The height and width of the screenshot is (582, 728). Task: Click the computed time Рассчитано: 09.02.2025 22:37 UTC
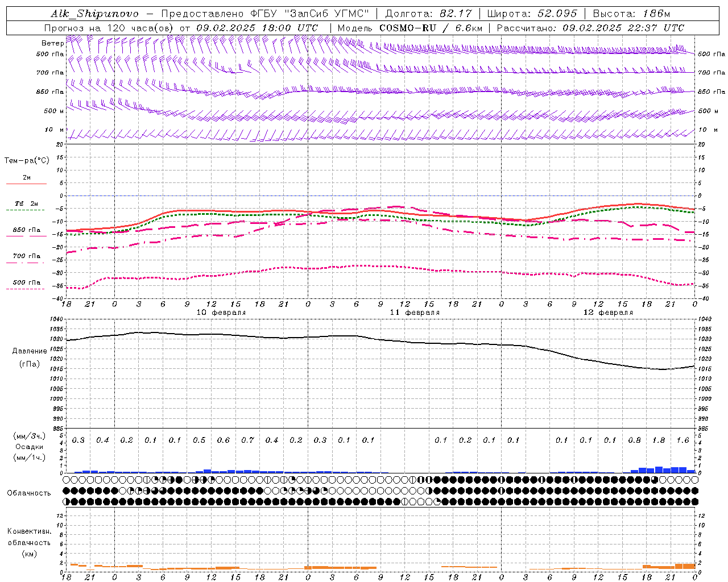(x=590, y=28)
